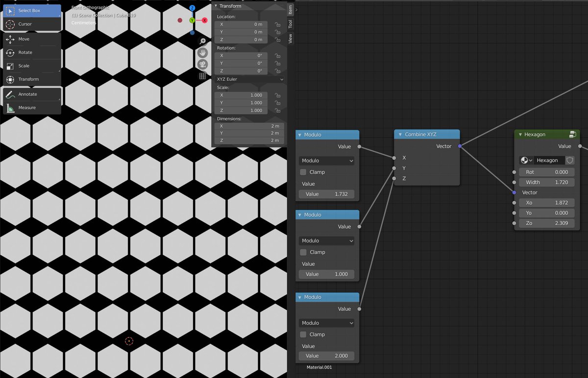Toggle fake user shield on Hexagon group

pos(569,160)
